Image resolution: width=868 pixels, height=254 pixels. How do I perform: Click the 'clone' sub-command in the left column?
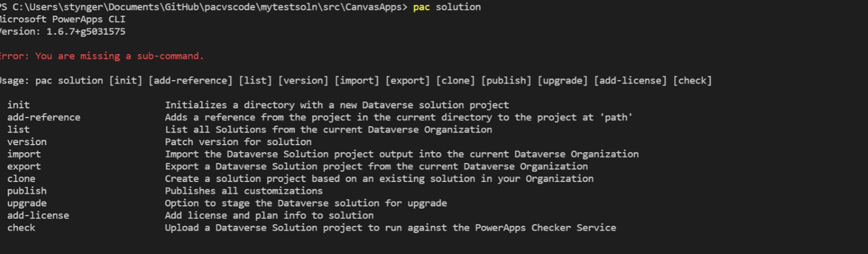pos(21,179)
